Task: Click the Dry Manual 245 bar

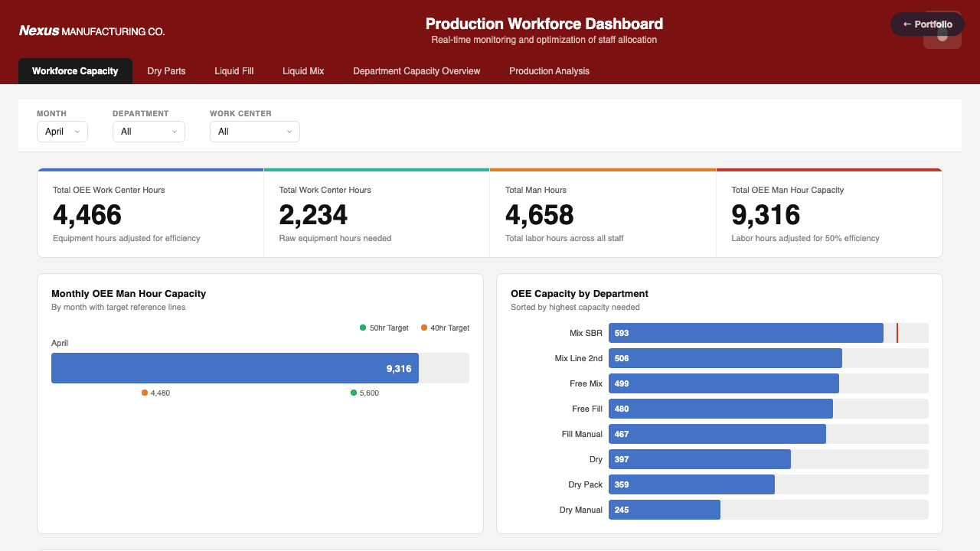Action: pos(664,509)
